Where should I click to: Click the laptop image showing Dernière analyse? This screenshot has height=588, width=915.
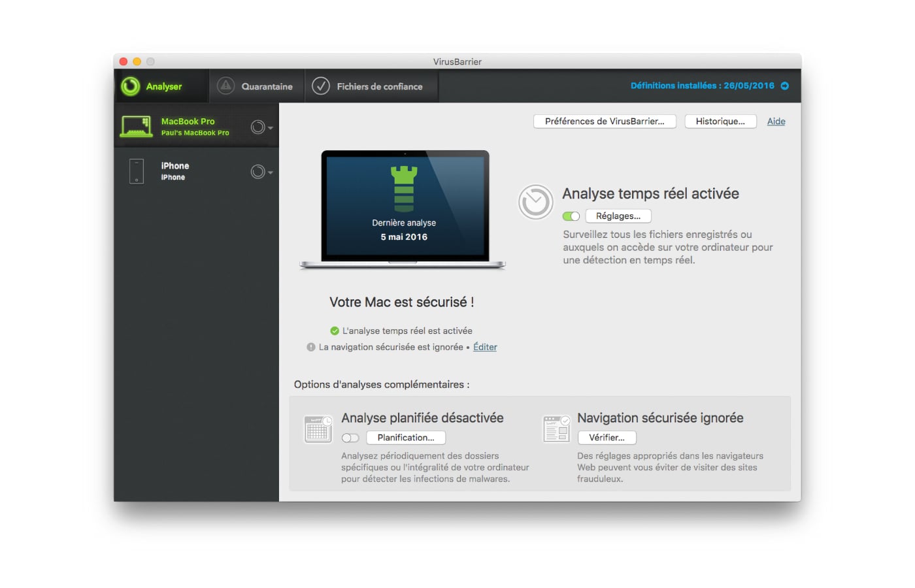[403, 210]
